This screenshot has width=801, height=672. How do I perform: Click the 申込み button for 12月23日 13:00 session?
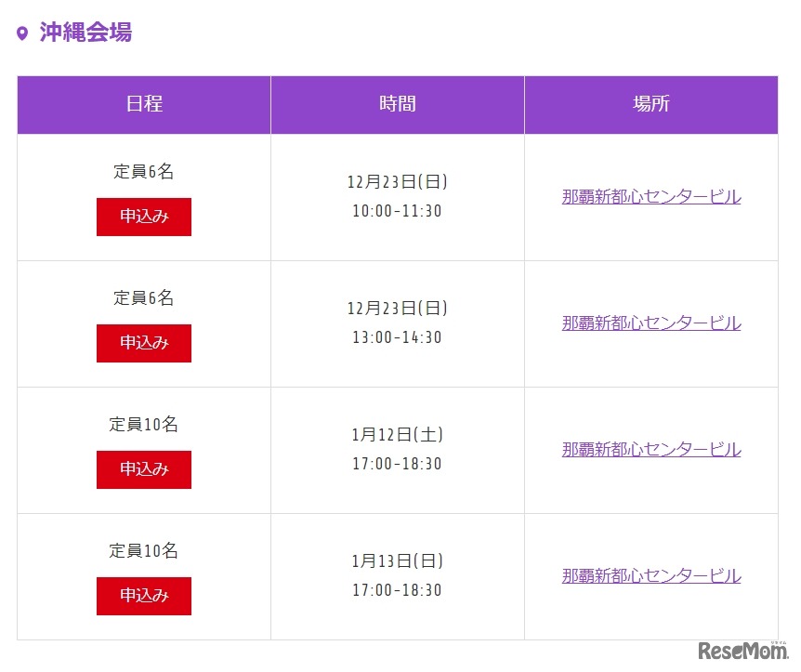[x=143, y=343]
